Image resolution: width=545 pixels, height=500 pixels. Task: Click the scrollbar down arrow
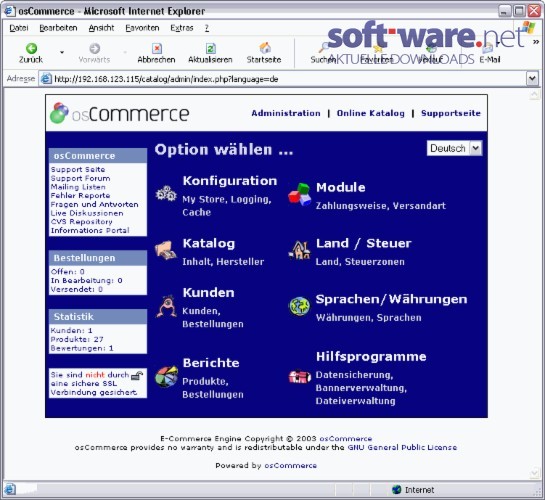click(x=535, y=473)
